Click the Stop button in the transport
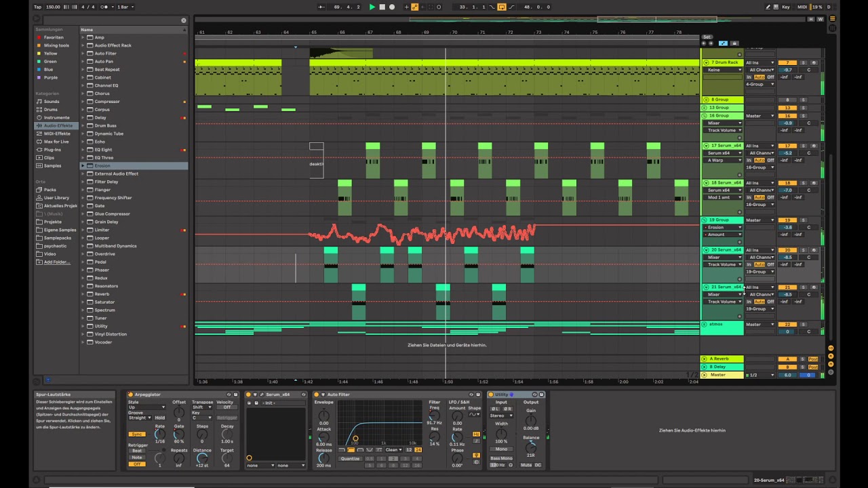The height and width of the screenshot is (488, 868). pos(382,7)
